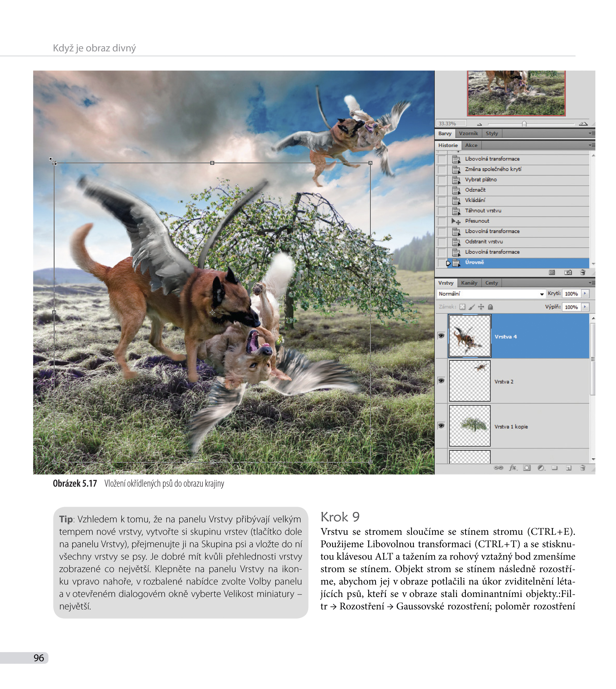Click the Krytí 100% value field

pos(571,294)
